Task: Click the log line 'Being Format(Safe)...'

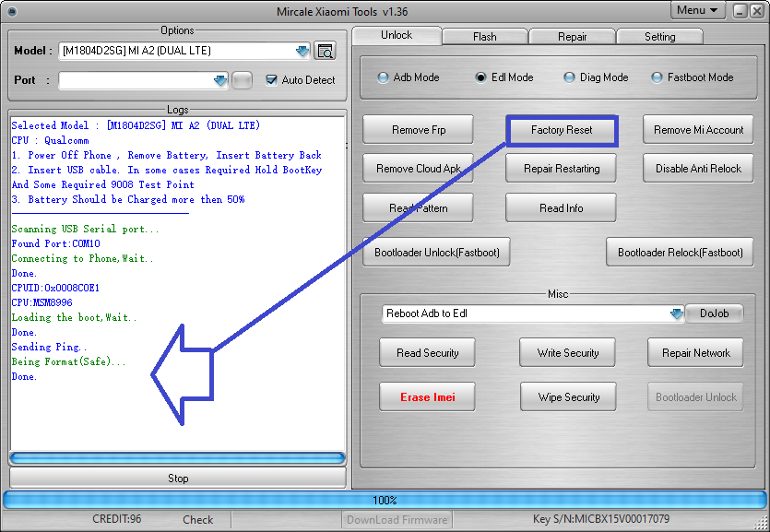Action: click(69, 361)
